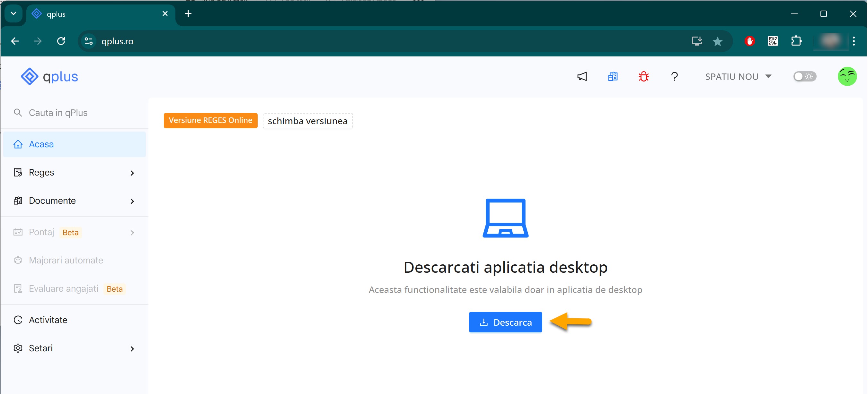
Task: Click the Activitate clock icon
Action: 18,320
